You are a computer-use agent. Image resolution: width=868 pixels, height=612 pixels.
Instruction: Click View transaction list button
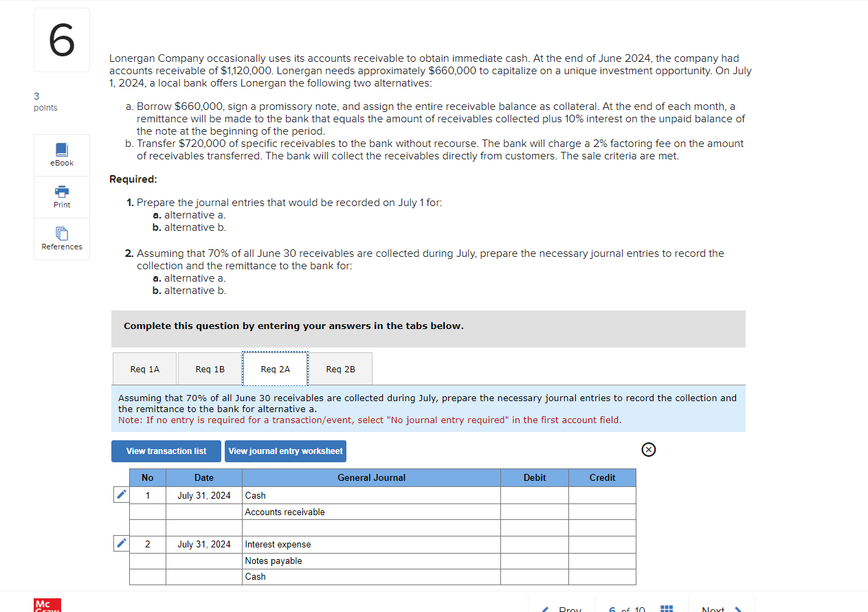166,451
